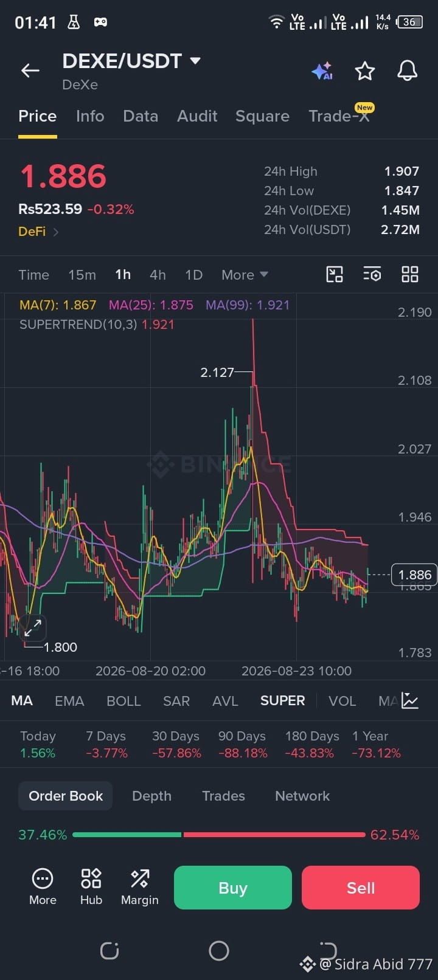Tap the 1.886 current price tag on chart
The image size is (438, 980).
tap(415, 575)
